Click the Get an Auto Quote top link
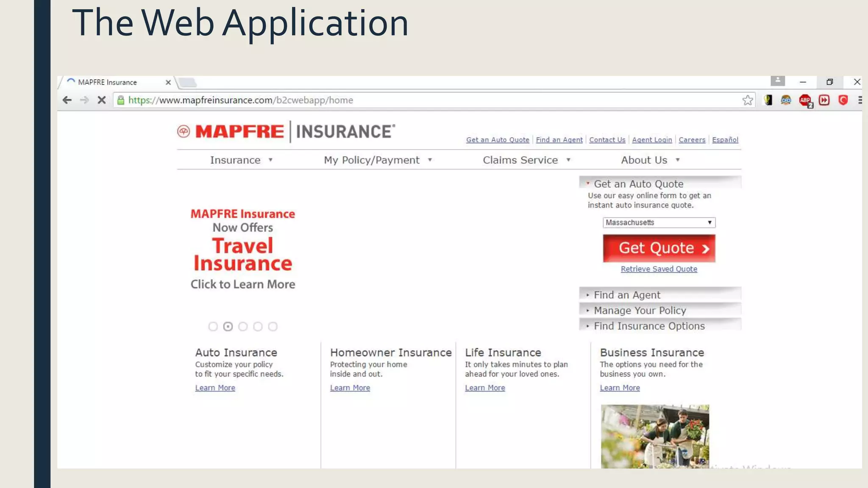This screenshot has width=868, height=488. coord(498,140)
